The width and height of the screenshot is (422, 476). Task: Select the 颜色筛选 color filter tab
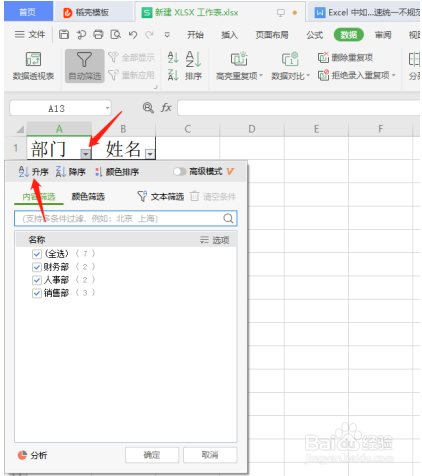click(88, 197)
